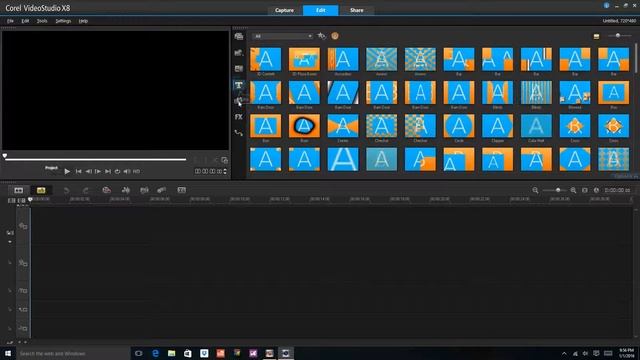This screenshot has height=360, width=640.
Task: Select the first thumbnail in top row
Action: point(265,60)
